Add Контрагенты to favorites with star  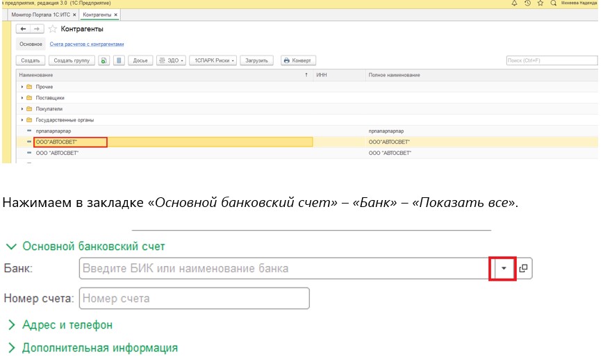[x=53, y=29]
